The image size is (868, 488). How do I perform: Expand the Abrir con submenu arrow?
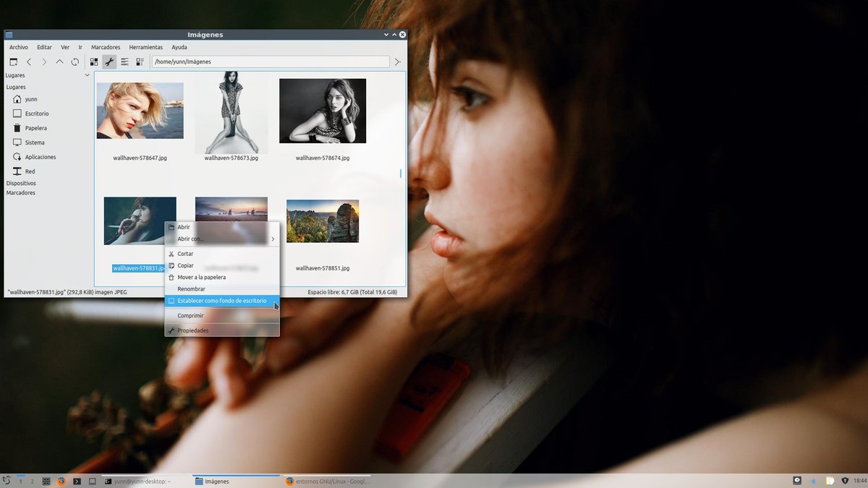pyautogui.click(x=273, y=239)
